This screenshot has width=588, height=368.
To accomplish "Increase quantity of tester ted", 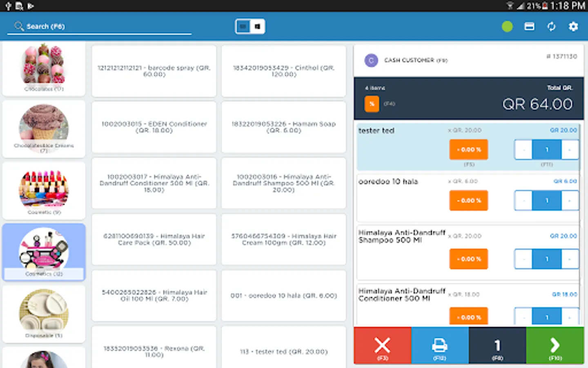I will [570, 150].
